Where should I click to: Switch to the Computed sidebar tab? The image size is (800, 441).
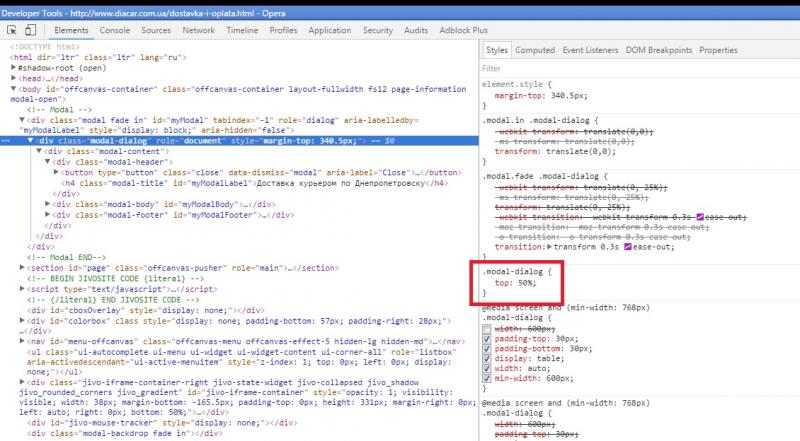tap(535, 50)
